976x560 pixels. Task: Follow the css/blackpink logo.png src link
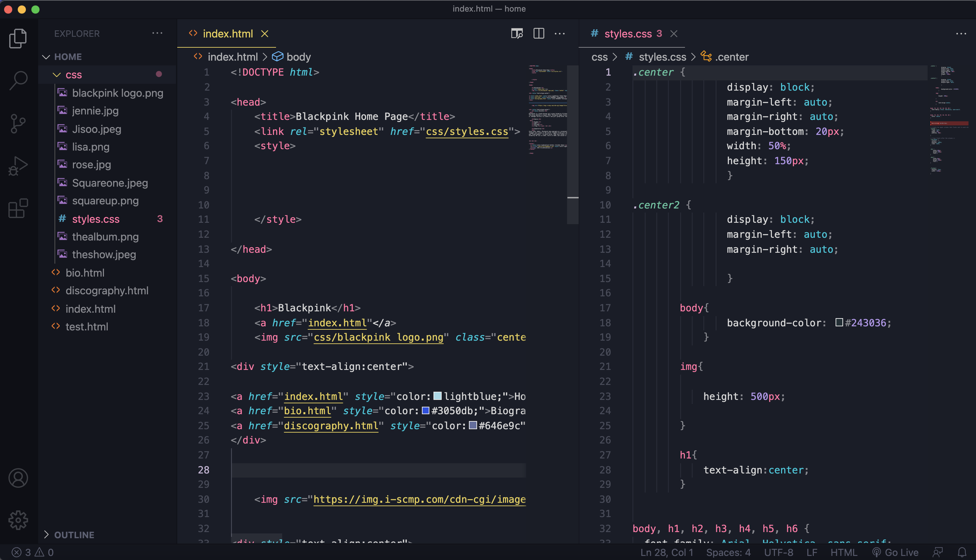pyautogui.click(x=379, y=337)
